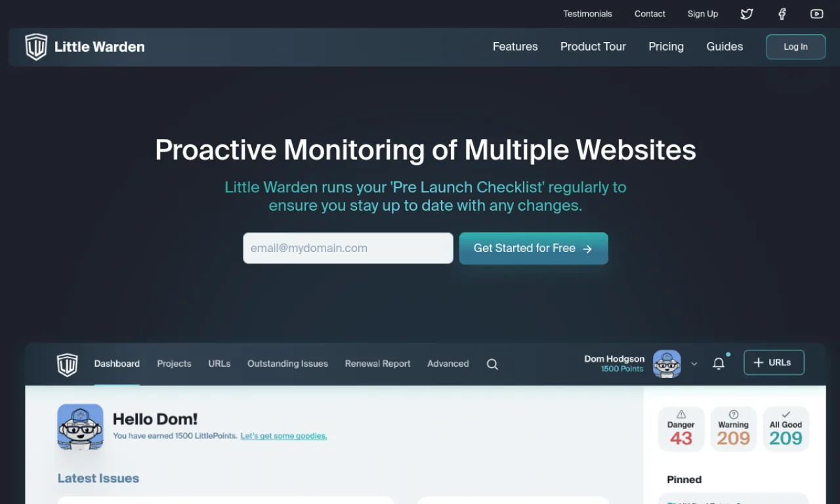The width and height of the screenshot is (840, 504).
Task: Click the Log In button
Action: 795,47
